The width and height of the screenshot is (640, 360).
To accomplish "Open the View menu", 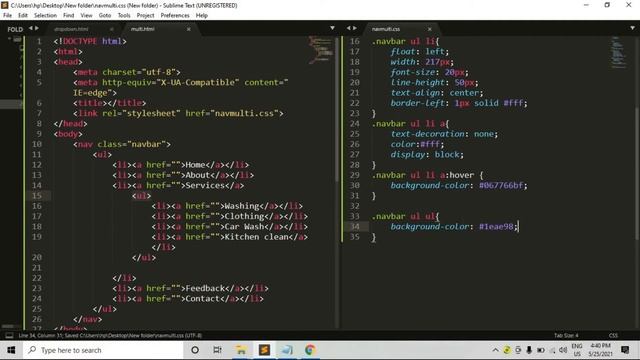I will (86, 16).
